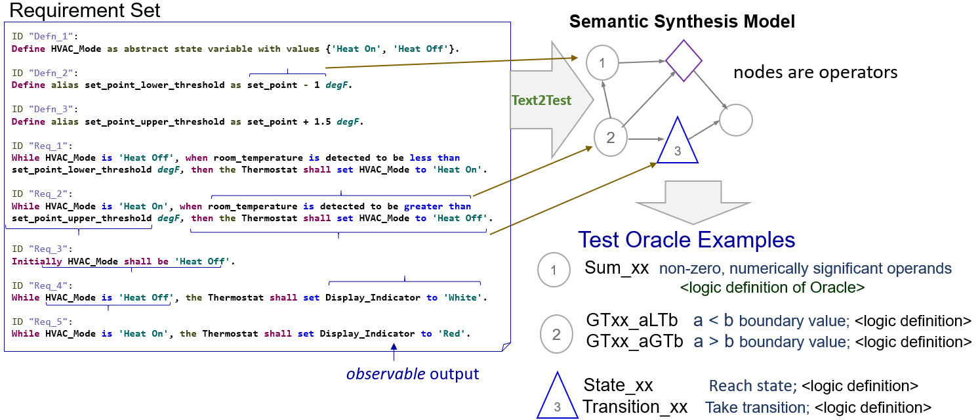Click the 'GTxx_aLTb' oracle name
The width and height of the screenshot is (980, 420).
click(636, 322)
